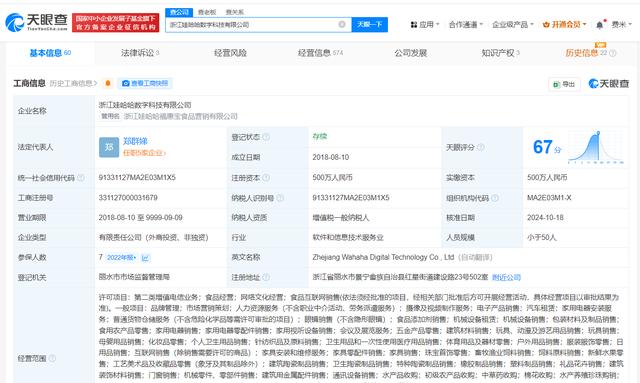Click the credit code 91331127MA2E03M1X5 under 统一社会信用代码
The image size is (640, 383).
pos(137,178)
